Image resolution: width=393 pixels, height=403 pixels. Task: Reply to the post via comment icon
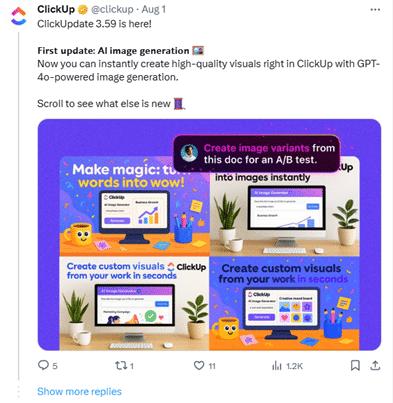43,365
